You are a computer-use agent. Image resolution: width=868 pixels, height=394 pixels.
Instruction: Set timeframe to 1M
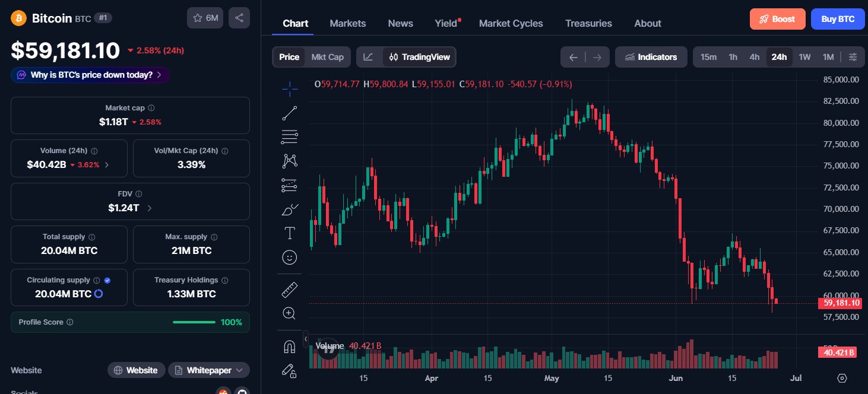(828, 57)
